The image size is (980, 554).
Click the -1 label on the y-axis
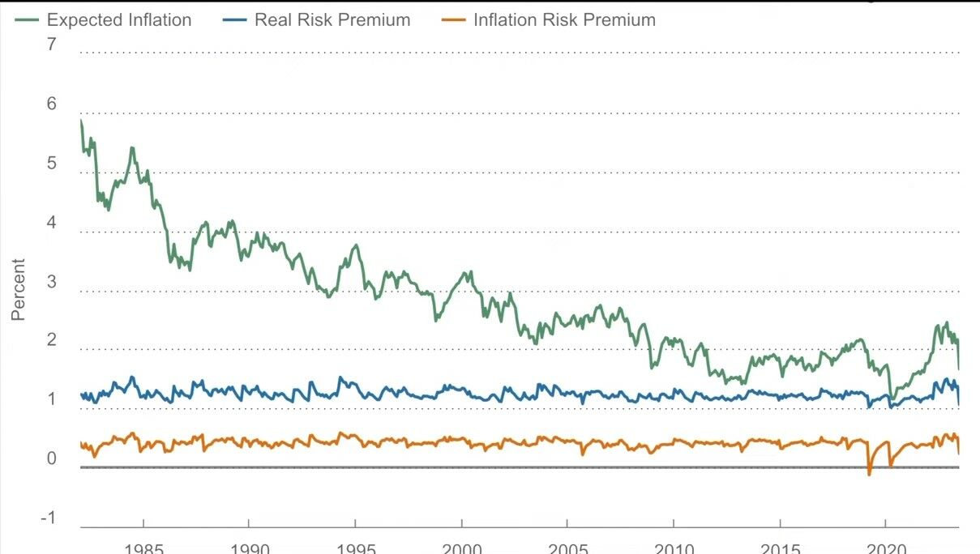pyautogui.click(x=49, y=518)
